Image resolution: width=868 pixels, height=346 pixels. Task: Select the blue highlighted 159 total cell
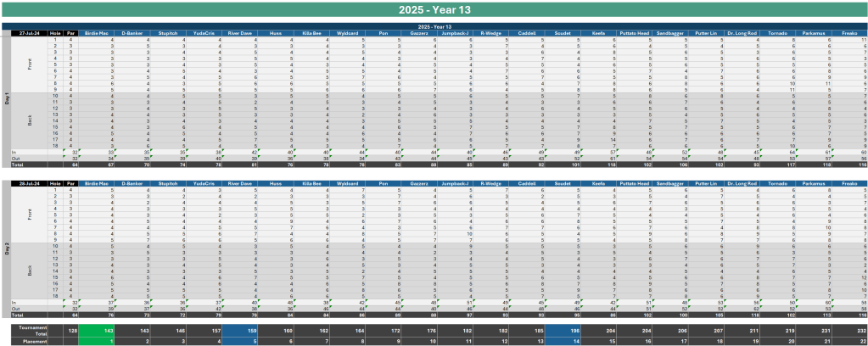[240, 329]
